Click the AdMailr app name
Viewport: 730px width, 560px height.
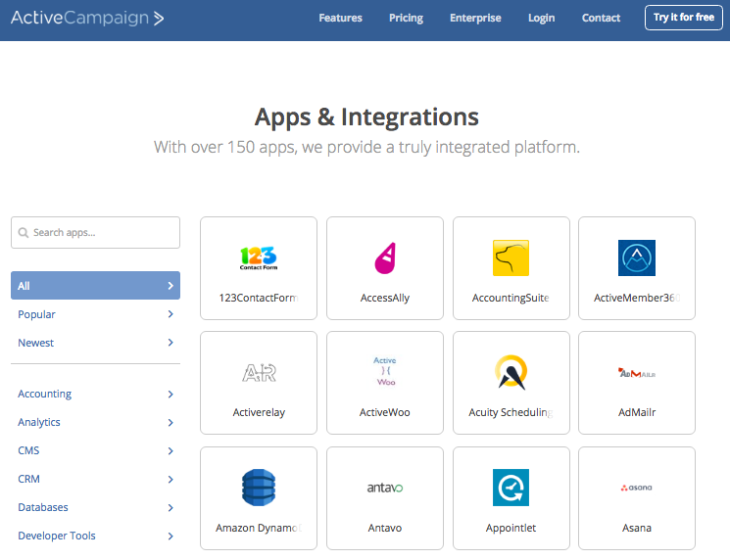click(636, 412)
